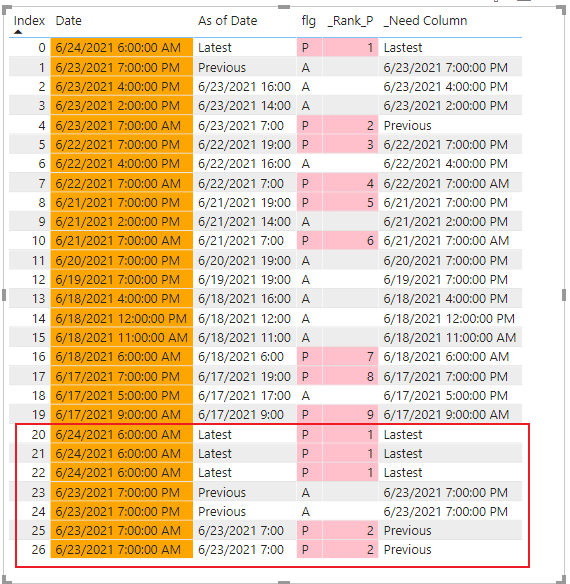
Task: Click As of Date 6/23/2021 16:00
Action: pos(244,87)
